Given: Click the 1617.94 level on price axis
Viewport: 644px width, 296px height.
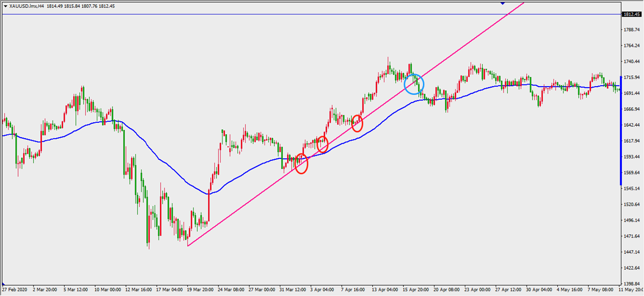Looking at the screenshot, I should [632, 141].
